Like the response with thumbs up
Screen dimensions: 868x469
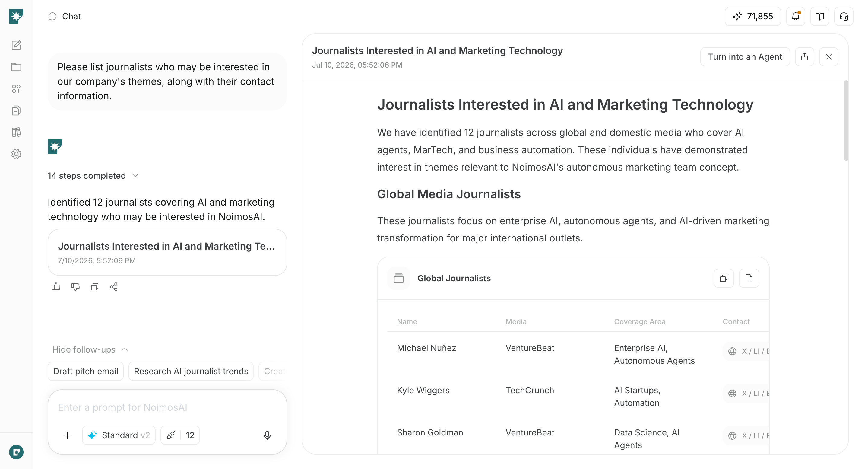pos(56,287)
